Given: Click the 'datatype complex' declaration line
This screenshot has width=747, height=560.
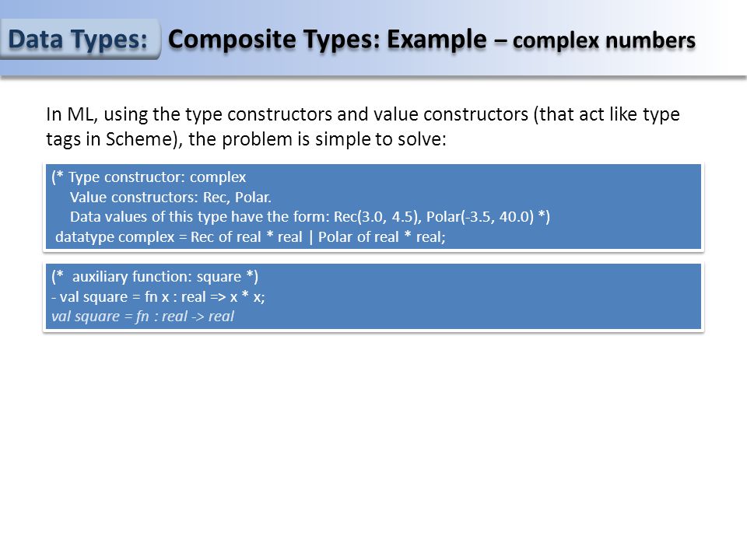Looking at the screenshot, I should tap(250, 236).
